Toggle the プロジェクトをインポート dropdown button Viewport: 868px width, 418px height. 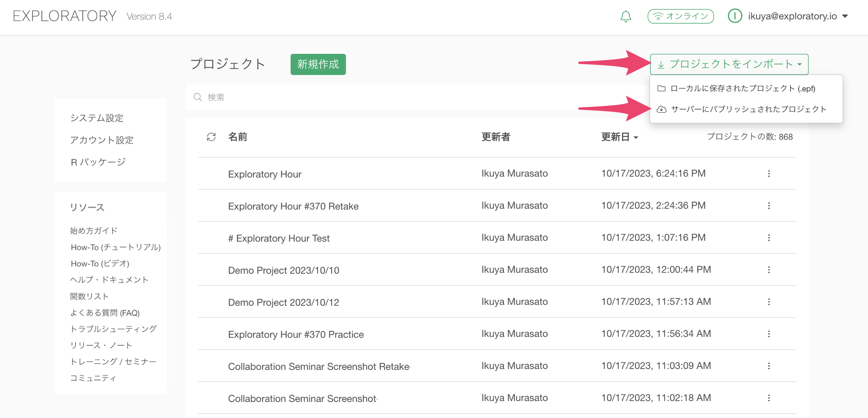point(729,64)
